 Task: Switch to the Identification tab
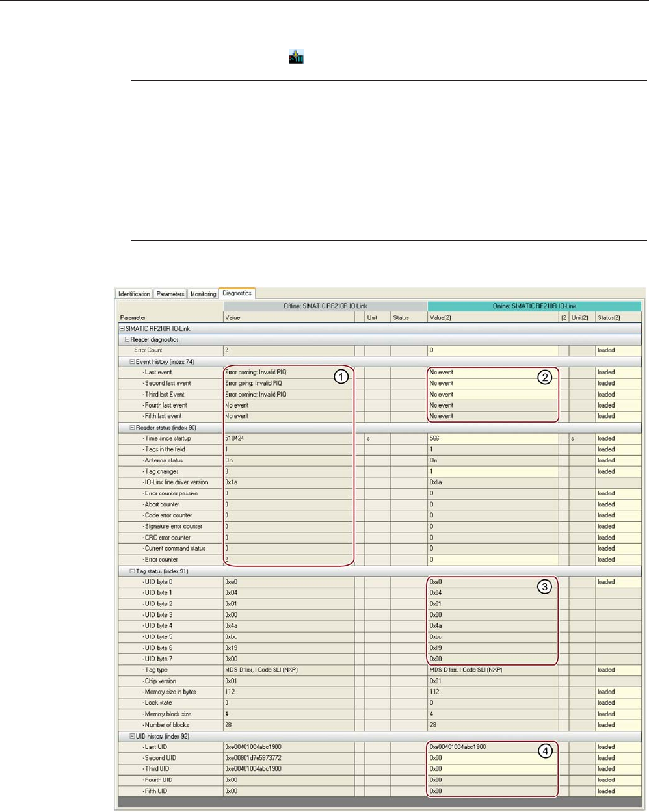(135, 294)
